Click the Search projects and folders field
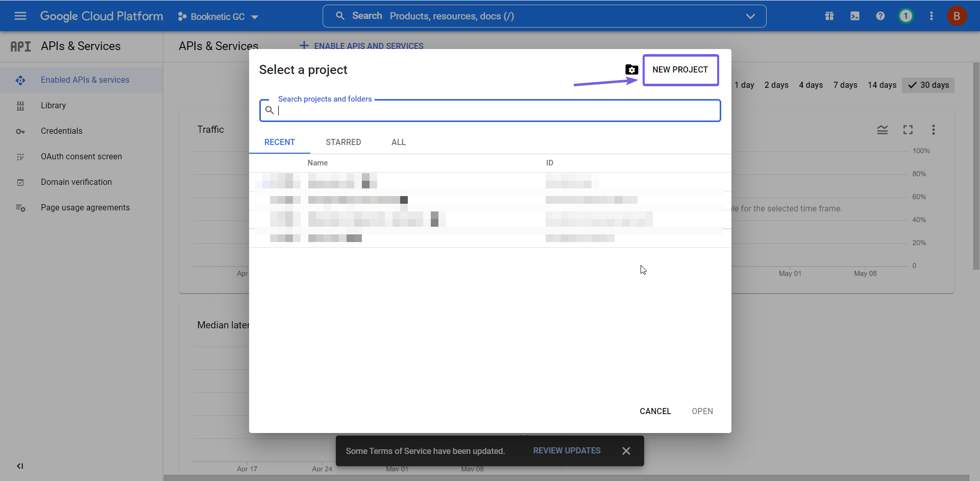This screenshot has height=481, width=980. click(490, 110)
